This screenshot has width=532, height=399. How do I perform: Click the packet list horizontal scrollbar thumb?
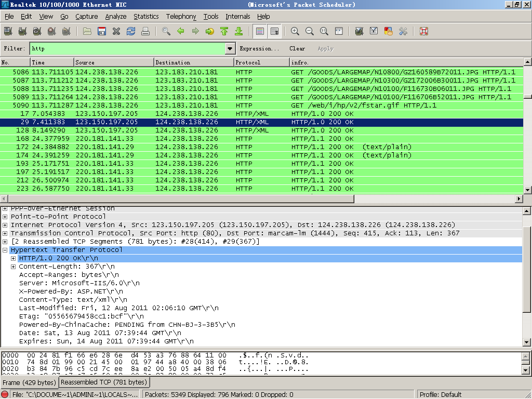point(181,198)
